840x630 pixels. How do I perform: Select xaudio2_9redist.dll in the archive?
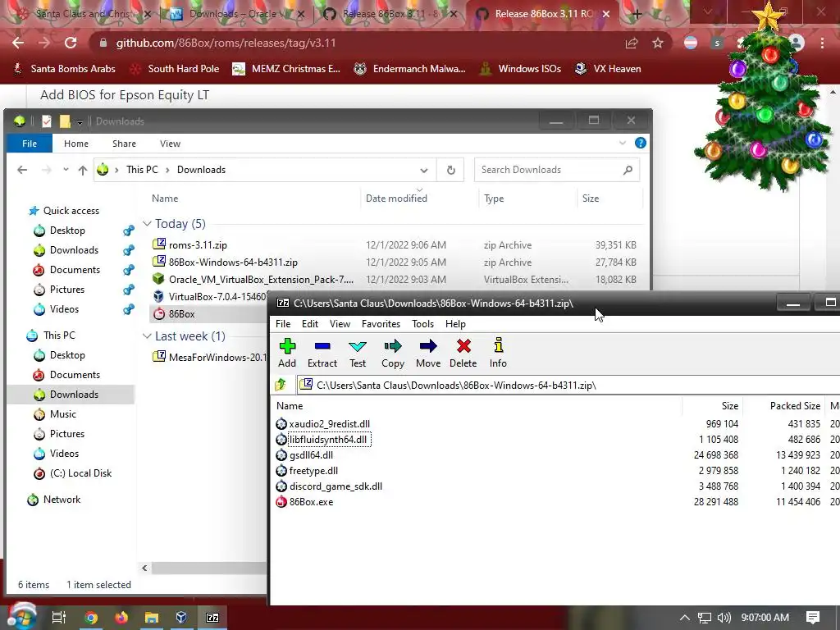pyautogui.click(x=323, y=424)
